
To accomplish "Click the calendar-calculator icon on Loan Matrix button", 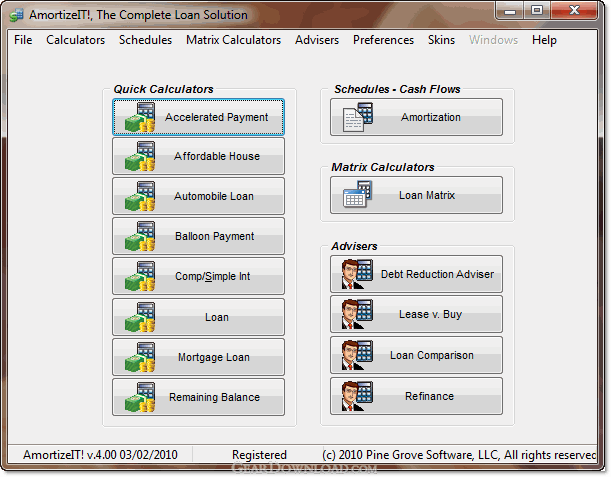I will coord(358,194).
